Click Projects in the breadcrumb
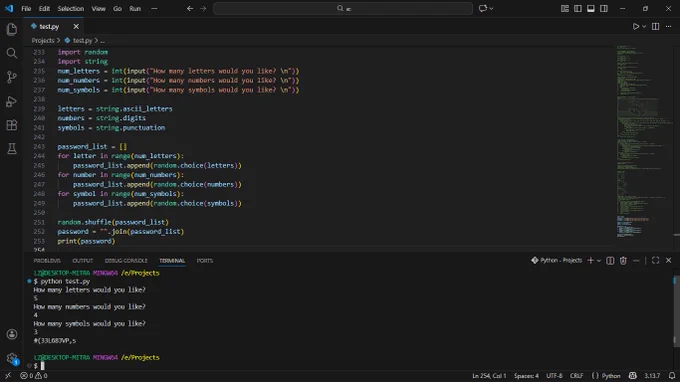Viewport: 680px width, 382px height. [42, 40]
